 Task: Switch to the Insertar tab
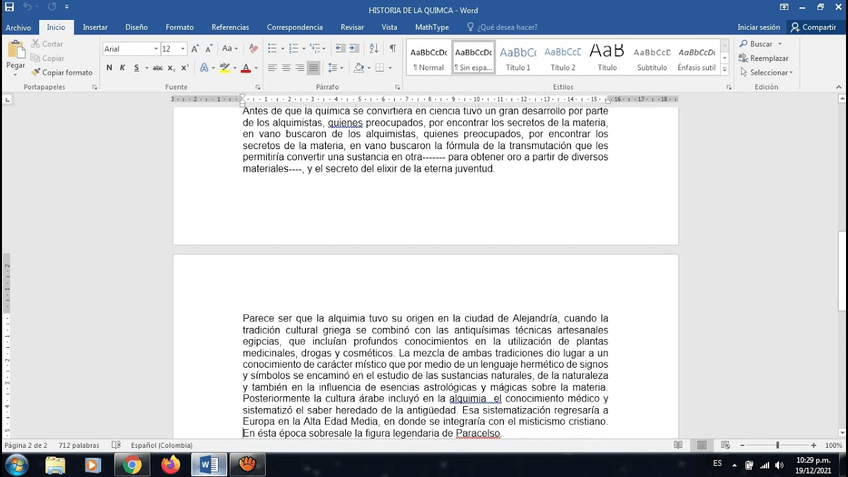click(95, 27)
